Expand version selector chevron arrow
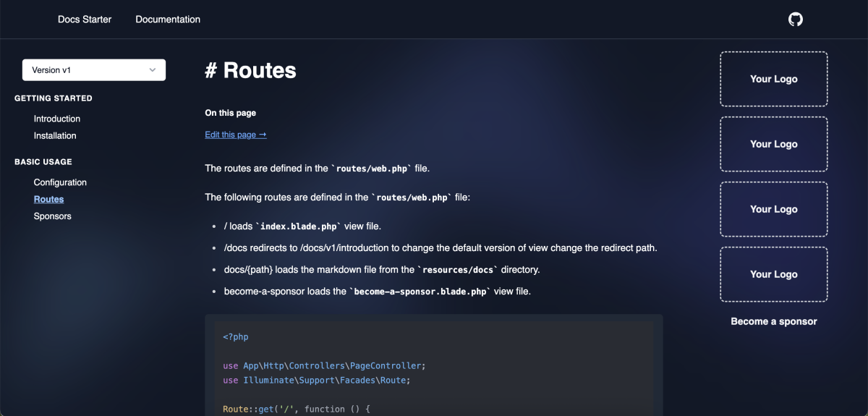This screenshot has width=868, height=416. point(153,70)
